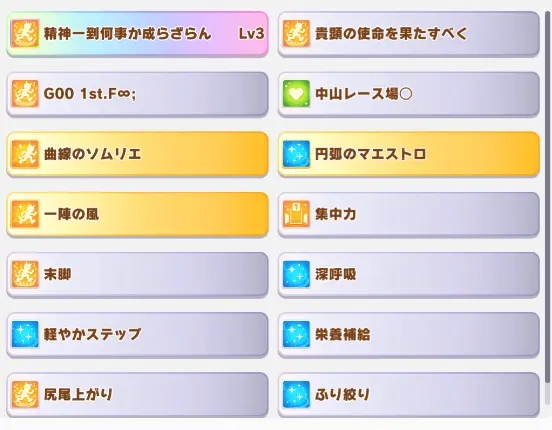The width and height of the screenshot is (552, 430).
Task: Click the skill list vertical scrollbar
Action: click(x=548, y=197)
